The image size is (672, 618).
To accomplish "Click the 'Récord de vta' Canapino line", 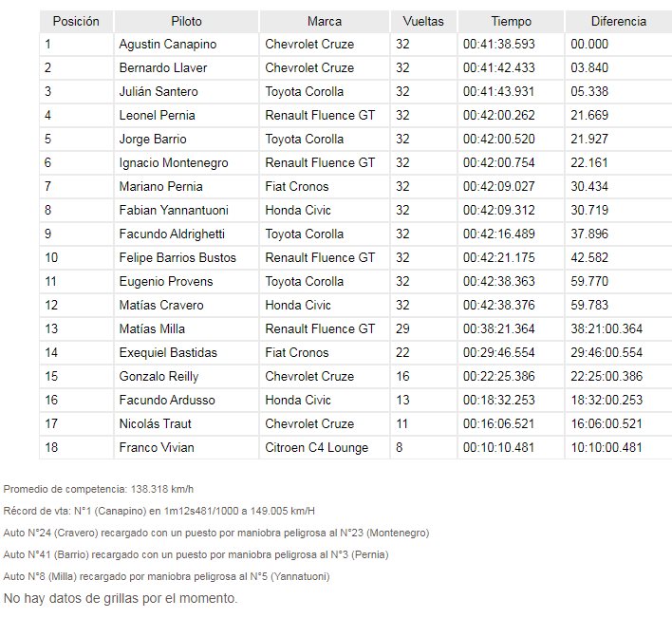I will pyautogui.click(x=159, y=512).
